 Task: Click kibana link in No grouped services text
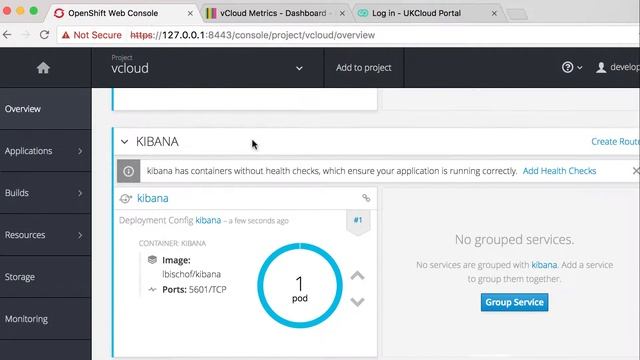(x=544, y=265)
